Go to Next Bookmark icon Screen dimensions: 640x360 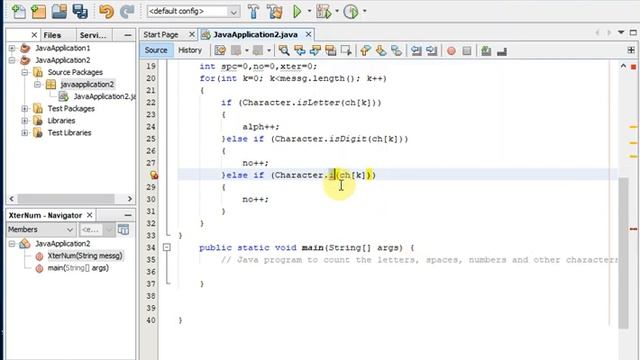pyautogui.click(x=381, y=51)
